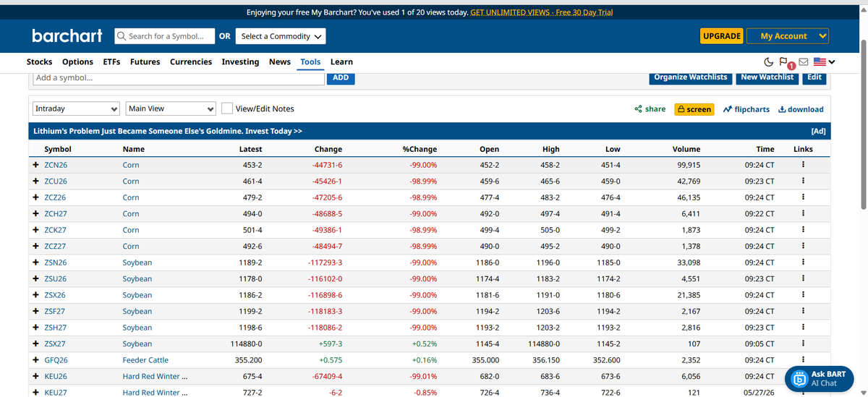Viewport: 868px width, 397px height.
Task: Open the GFQ26 Feeder Cattle symbol link
Action: (x=56, y=360)
